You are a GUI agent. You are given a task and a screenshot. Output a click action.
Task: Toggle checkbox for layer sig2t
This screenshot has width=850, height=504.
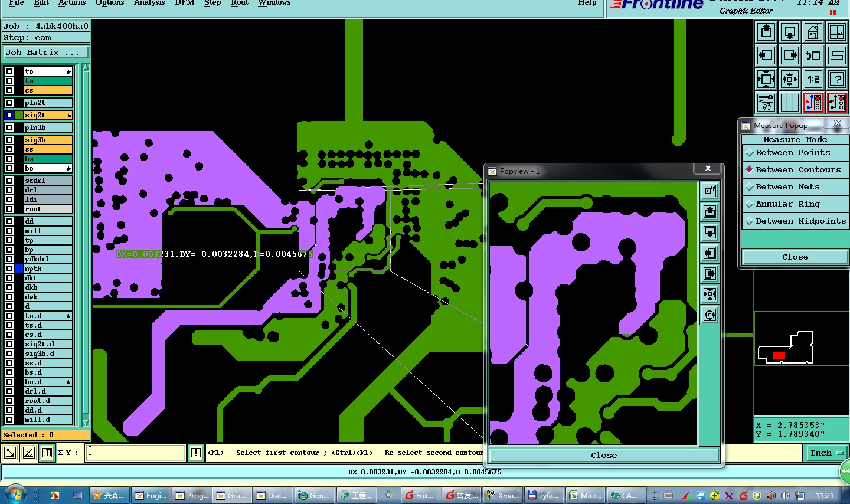pyautogui.click(x=9, y=115)
